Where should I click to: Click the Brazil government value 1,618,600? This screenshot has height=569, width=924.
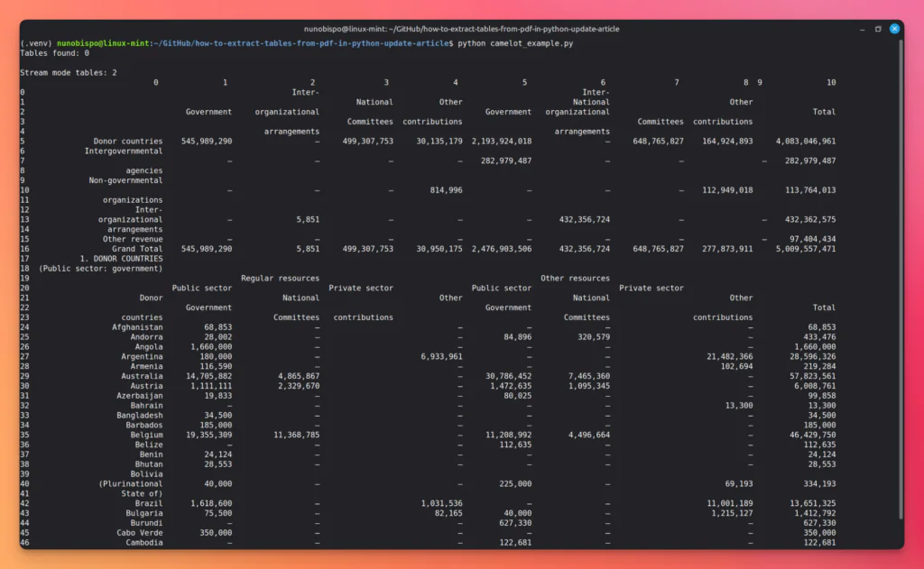click(211, 503)
